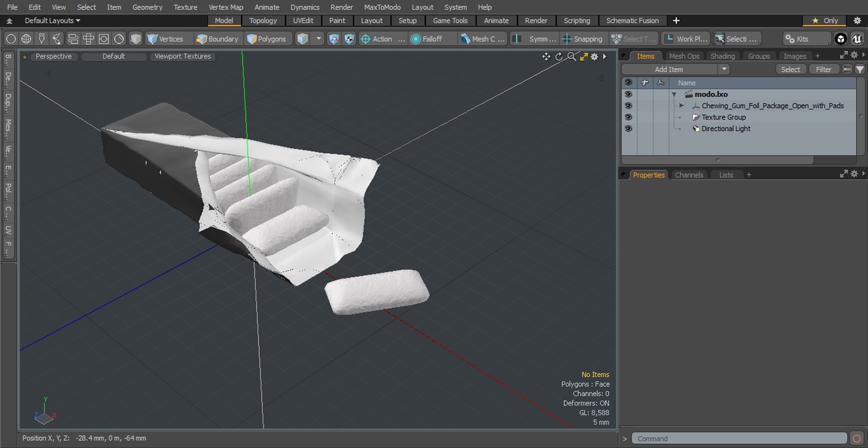The height and width of the screenshot is (448, 868).
Task: Click the viewport zoom magnifier icon
Action: [571, 57]
